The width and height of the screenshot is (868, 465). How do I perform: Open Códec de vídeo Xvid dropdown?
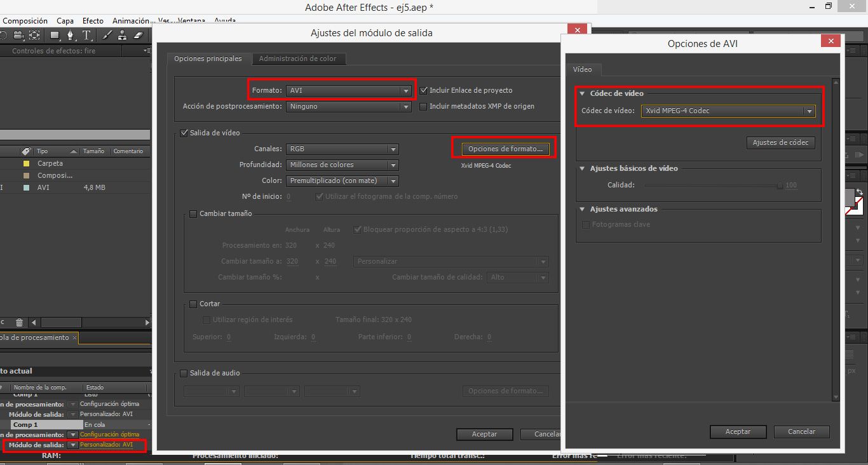click(x=728, y=111)
